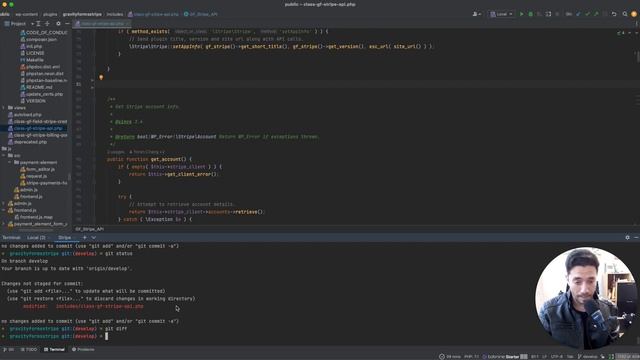The height and width of the screenshot is (360, 640).
Task: Open form_editor.js in project tree
Action: coord(37,169)
